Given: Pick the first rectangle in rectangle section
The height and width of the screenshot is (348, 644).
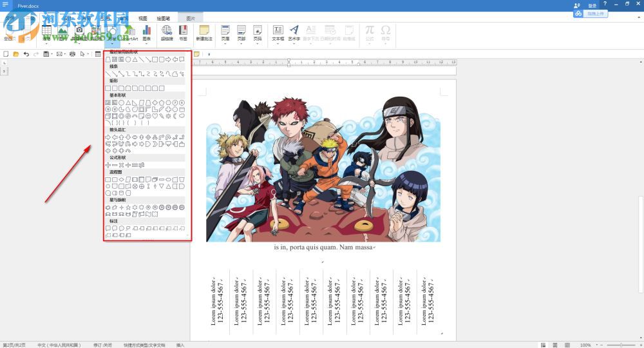Looking at the screenshot, I should click(x=108, y=88).
